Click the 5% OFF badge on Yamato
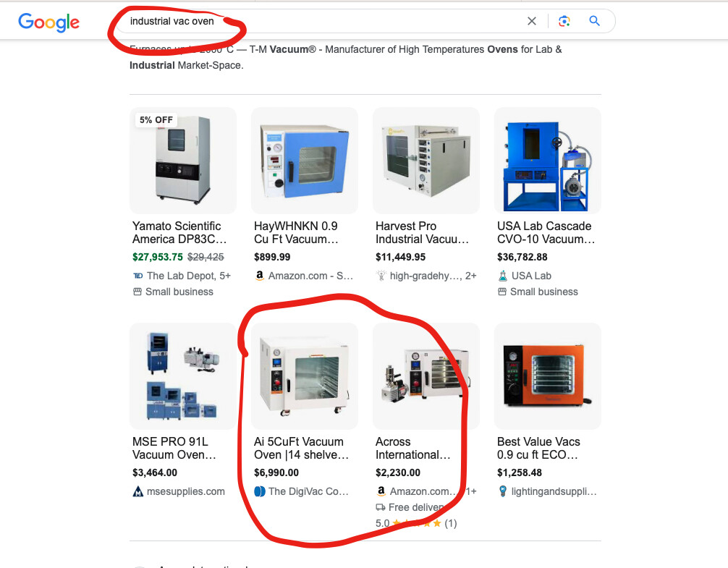The image size is (728, 568). click(156, 119)
